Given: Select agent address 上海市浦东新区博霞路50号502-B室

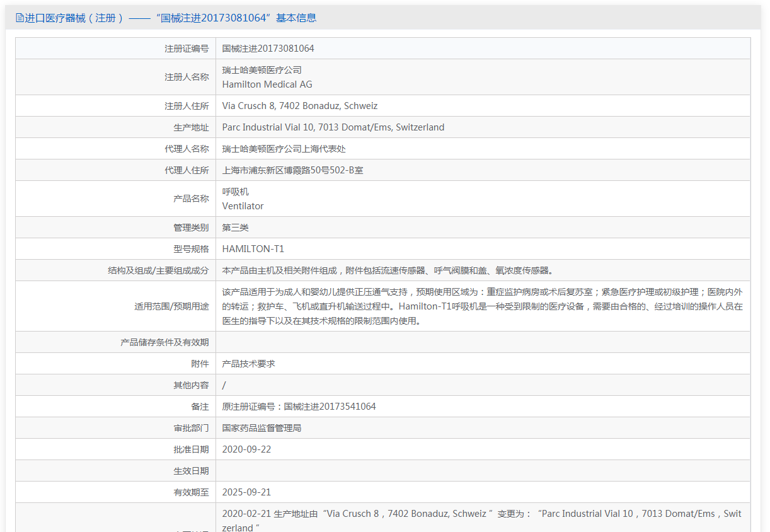Looking at the screenshot, I should [x=293, y=170].
